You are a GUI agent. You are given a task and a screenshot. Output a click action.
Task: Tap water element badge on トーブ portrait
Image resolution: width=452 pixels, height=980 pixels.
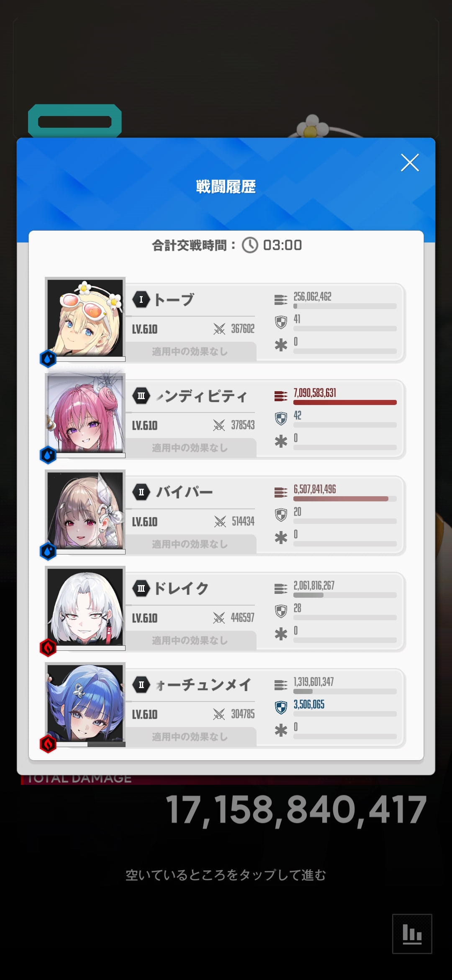pos(48,359)
